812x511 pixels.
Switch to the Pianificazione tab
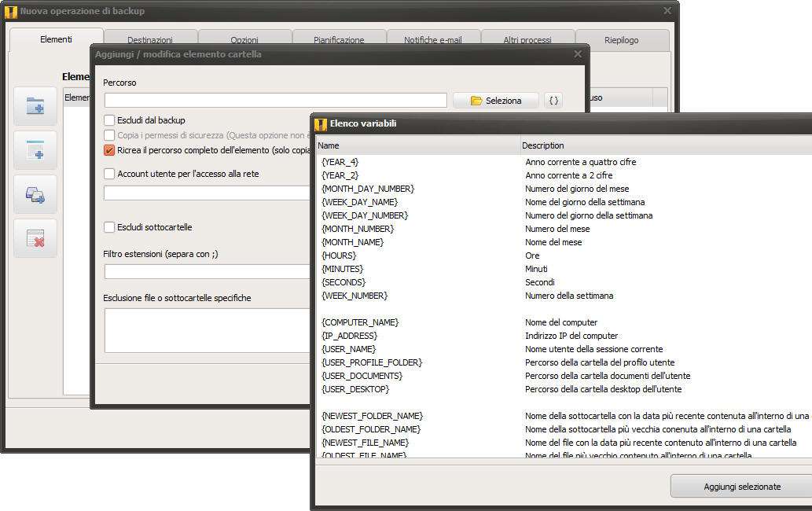pos(339,40)
